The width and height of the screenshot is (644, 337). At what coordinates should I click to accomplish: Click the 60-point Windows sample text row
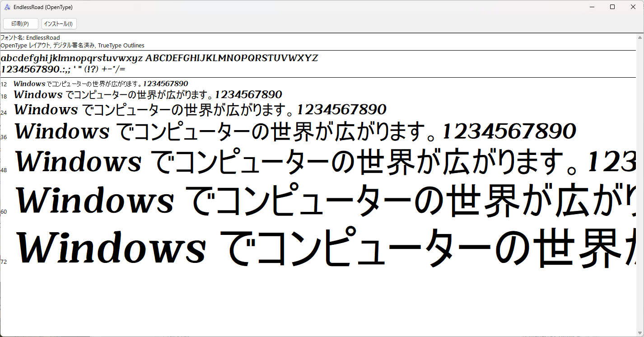[326, 199]
